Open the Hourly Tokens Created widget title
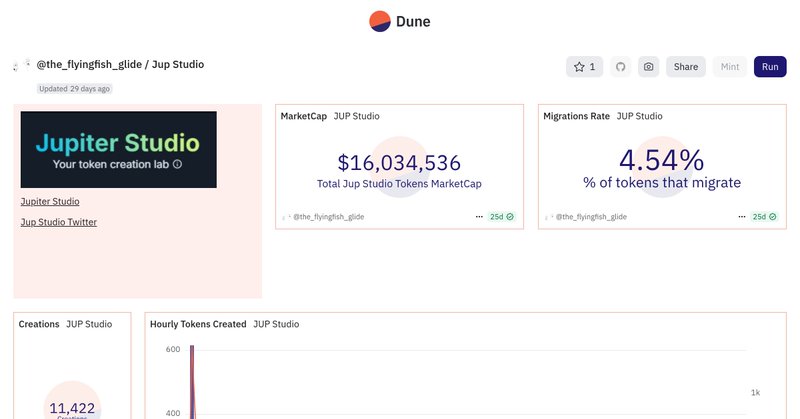The height and width of the screenshot is (419, 800). point(198,324)
